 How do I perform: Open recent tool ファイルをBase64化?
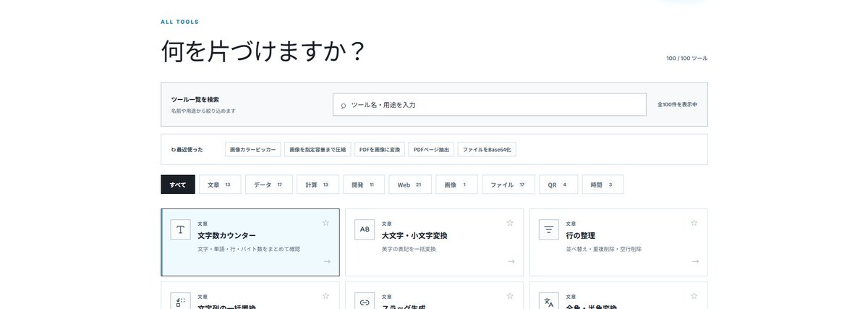pyautogui.click(x=487, y=149)
